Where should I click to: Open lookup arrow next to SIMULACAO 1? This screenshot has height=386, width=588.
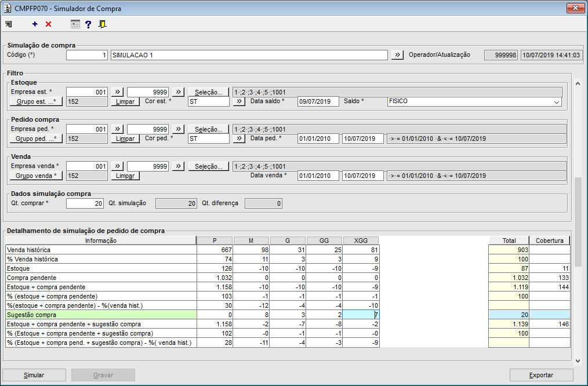click(x=397, y=54)
